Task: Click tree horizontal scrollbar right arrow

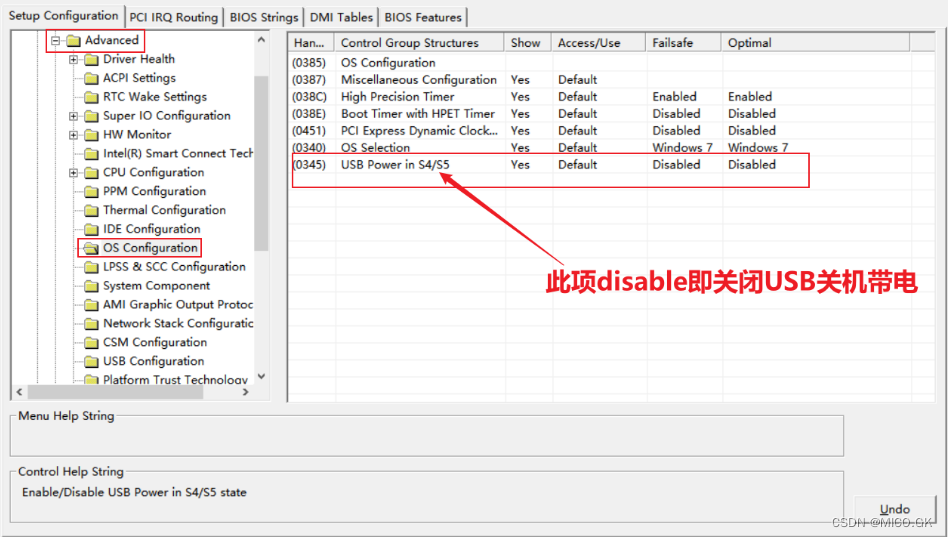Action: pos(245,392)
